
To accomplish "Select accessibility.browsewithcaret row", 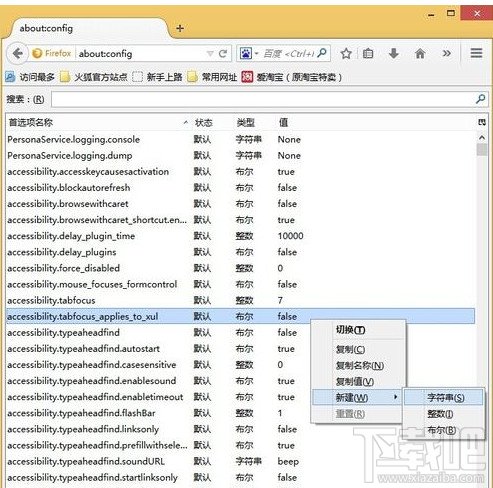I will pos(240,204).
